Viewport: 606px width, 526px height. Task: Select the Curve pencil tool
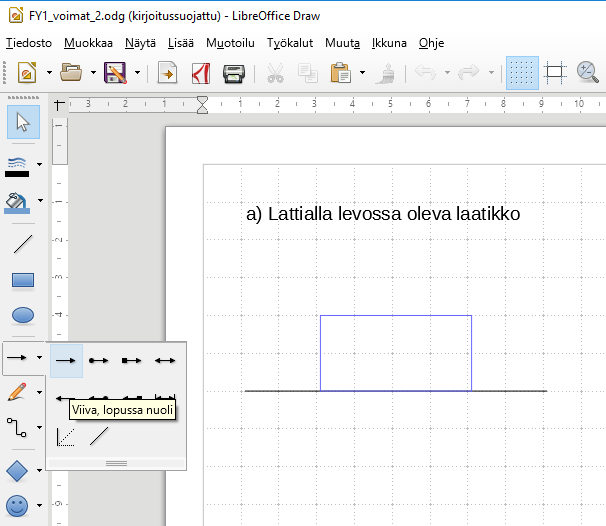[x=17, y=392]
